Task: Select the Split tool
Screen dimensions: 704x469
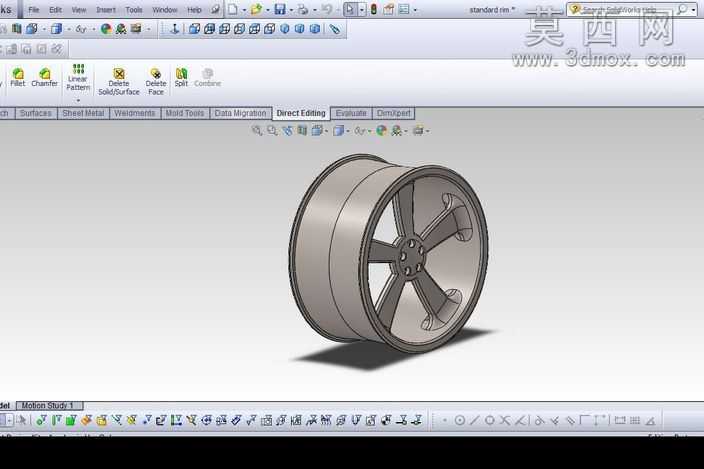Action: coord(181,77)
